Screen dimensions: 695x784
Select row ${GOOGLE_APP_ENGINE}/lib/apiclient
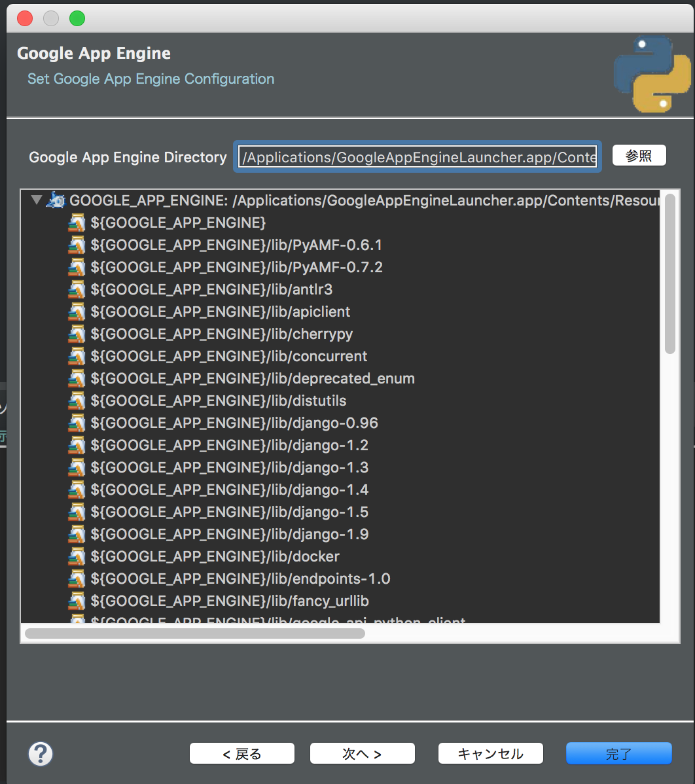221,312
